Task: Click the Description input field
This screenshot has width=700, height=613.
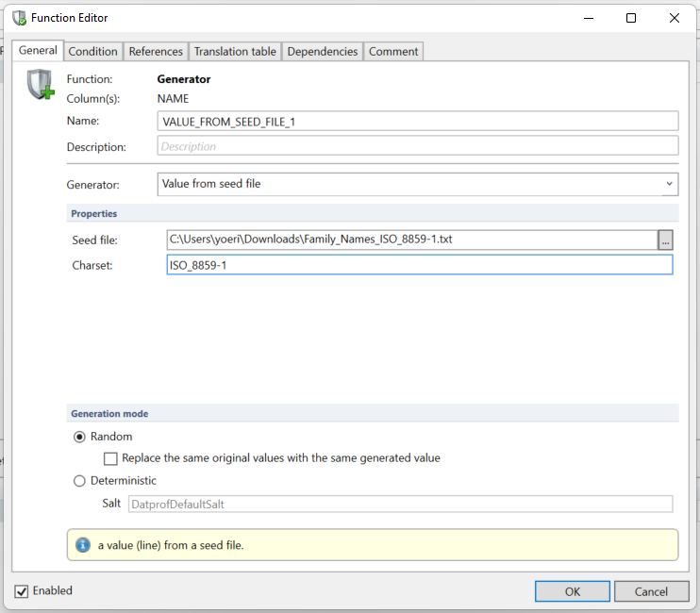Action: 419,146
